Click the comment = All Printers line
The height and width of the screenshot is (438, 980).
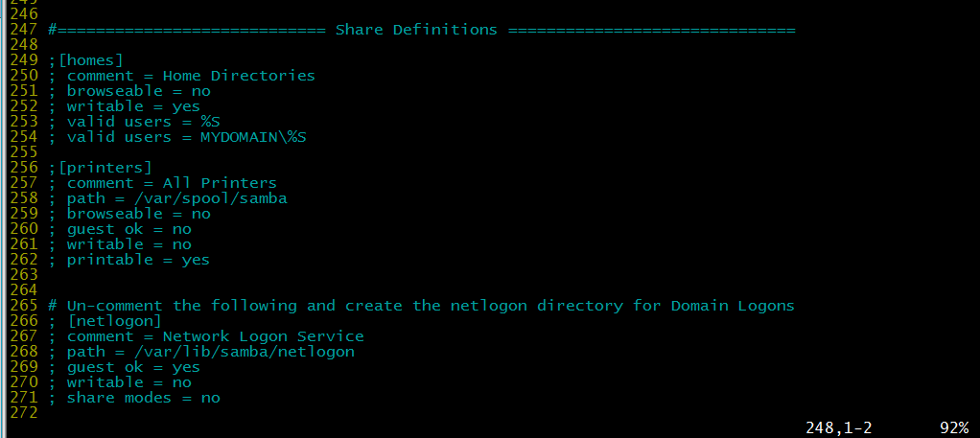click(x=162, y=183)
